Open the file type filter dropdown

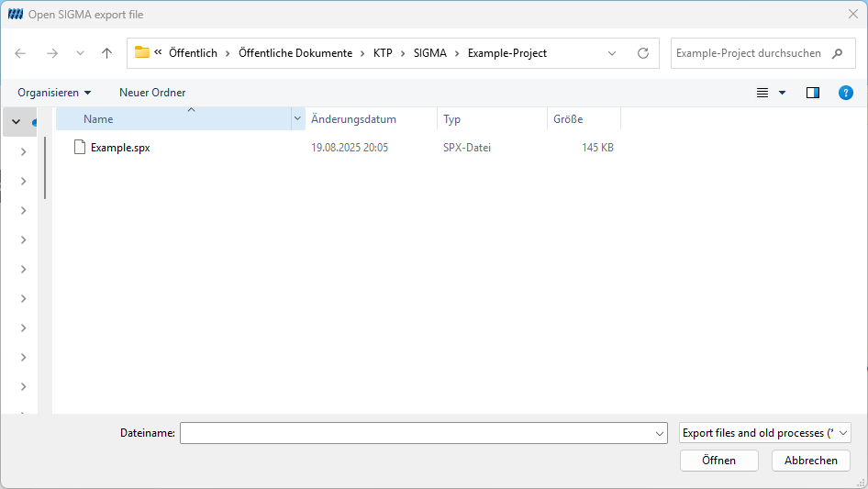(x=764, y=433)
